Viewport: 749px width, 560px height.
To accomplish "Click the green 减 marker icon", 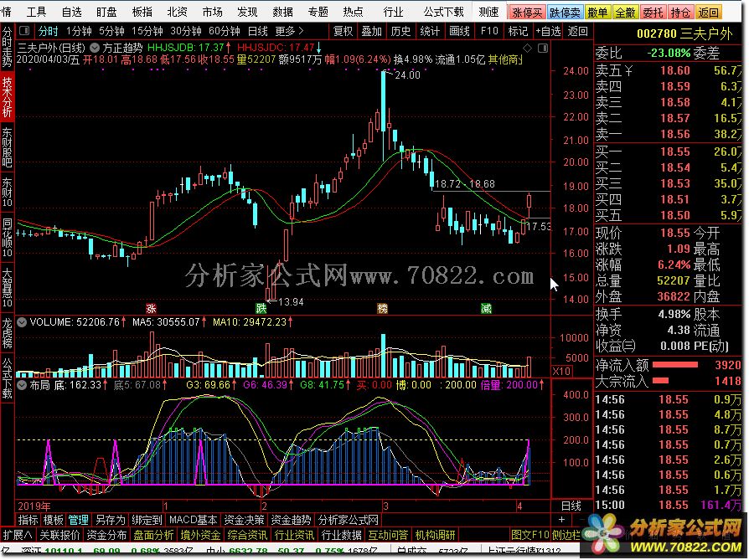I will pos(486,308).
